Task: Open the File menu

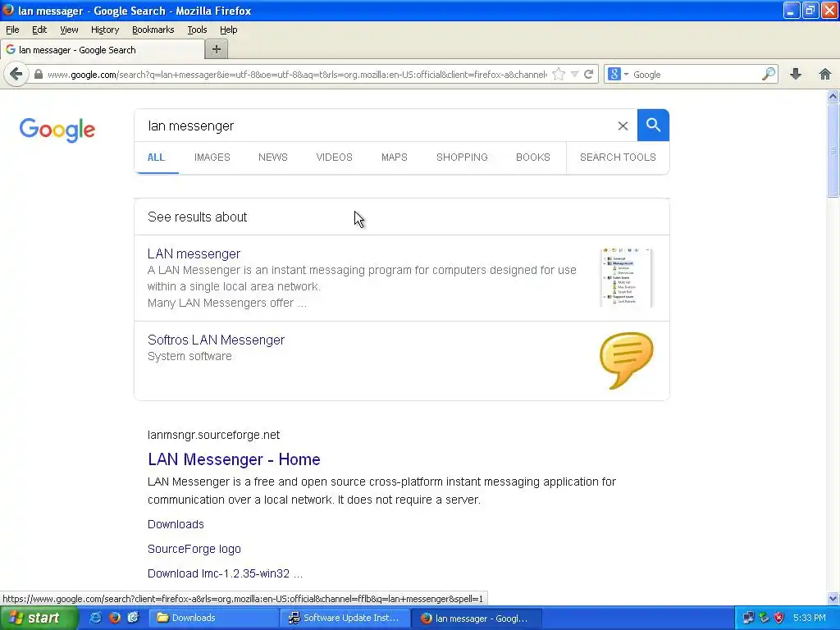Action: coord(12,30)
